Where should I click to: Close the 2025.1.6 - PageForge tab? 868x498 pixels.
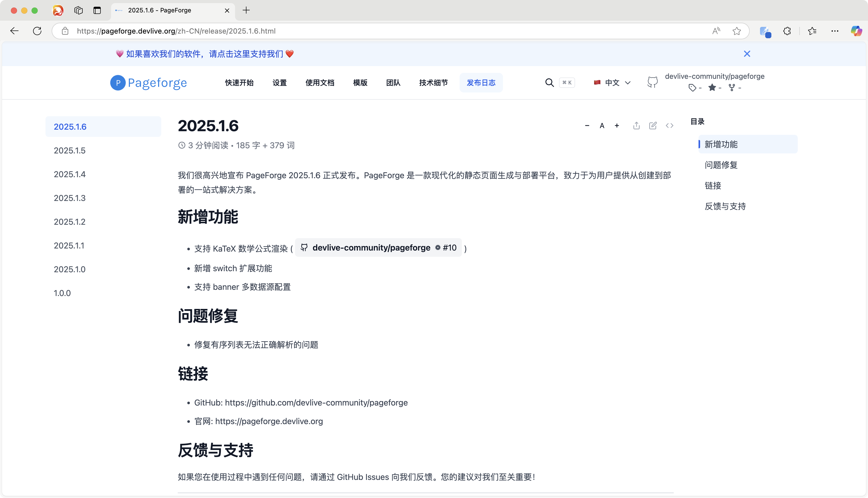[x=227, y=11]
